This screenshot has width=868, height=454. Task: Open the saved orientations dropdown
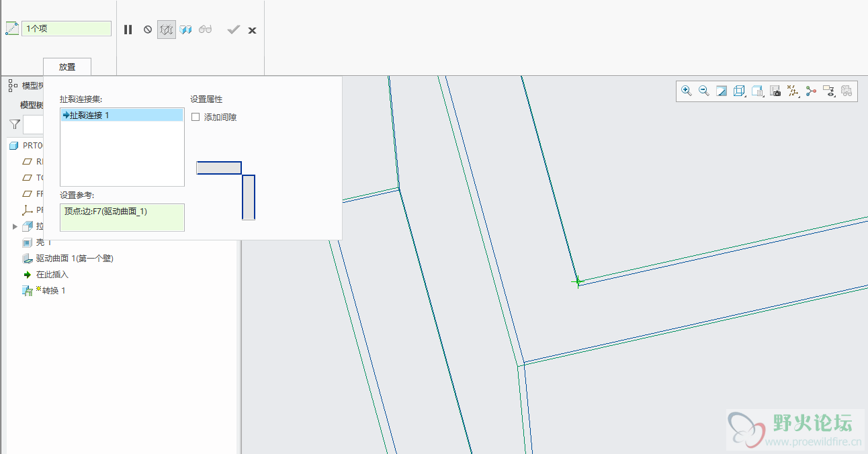coord(758,91)
